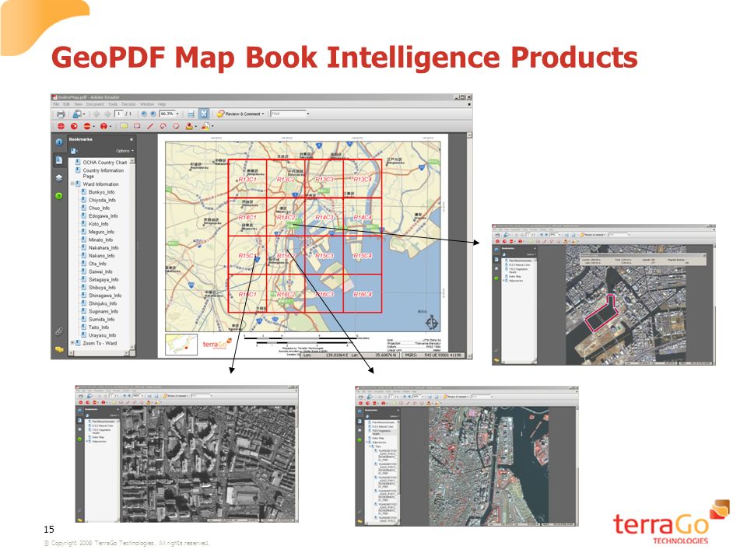Open the document Info navigation panel icon
This screenshot has width=747, height=560.
click(x=59, y=142)
